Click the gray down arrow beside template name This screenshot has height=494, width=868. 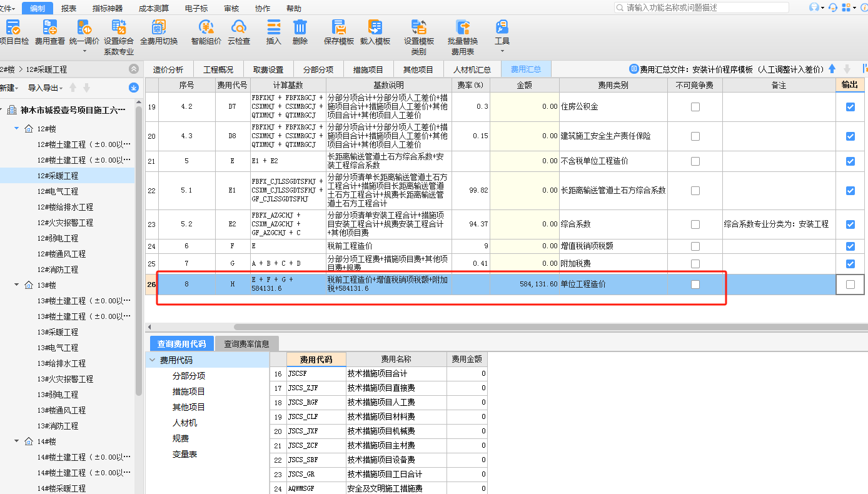[x=847, y=69]
